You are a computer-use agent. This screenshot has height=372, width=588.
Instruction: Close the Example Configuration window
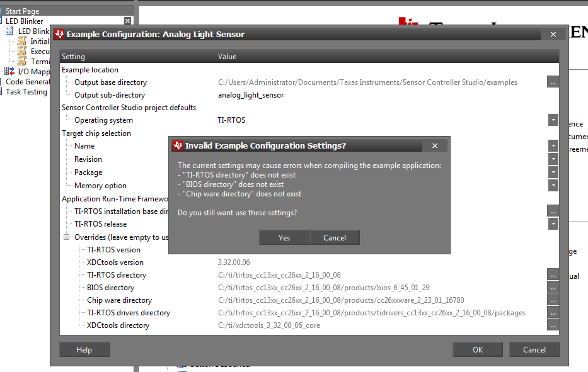(553, 35)
